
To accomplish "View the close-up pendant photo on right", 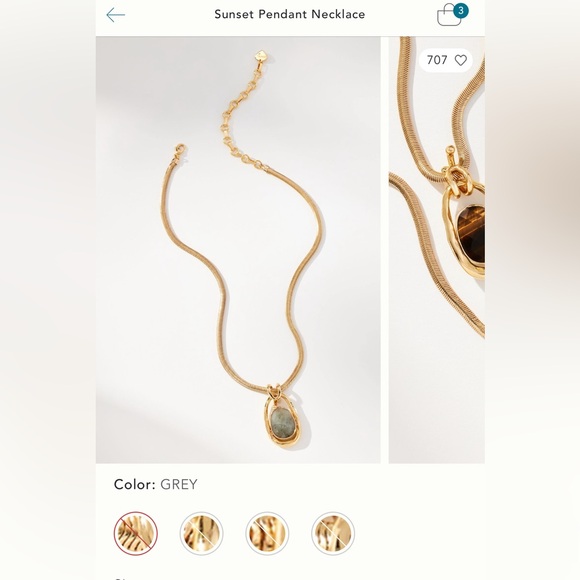I will [x=436, y=250].
